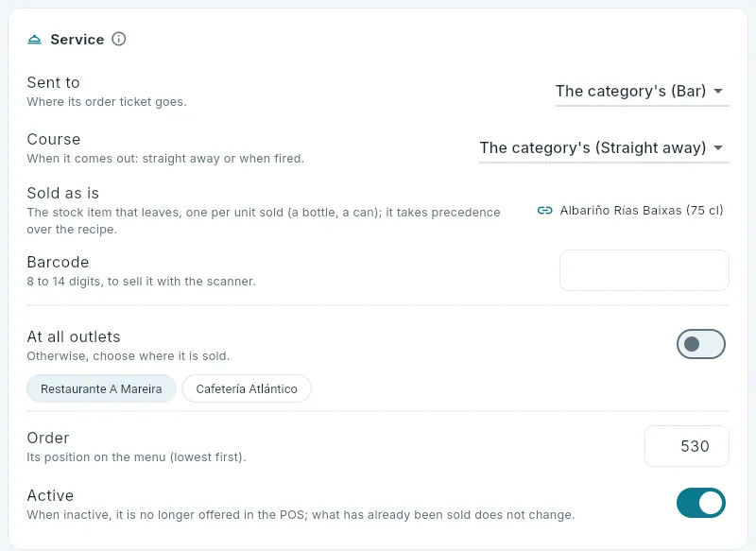Click the 'When it comes out' description text
Image resolution: width=756 pixels, height=551 pixels.
165,159
